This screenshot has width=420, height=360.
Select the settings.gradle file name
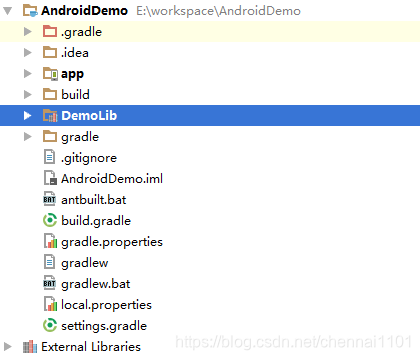coord(104,326)
